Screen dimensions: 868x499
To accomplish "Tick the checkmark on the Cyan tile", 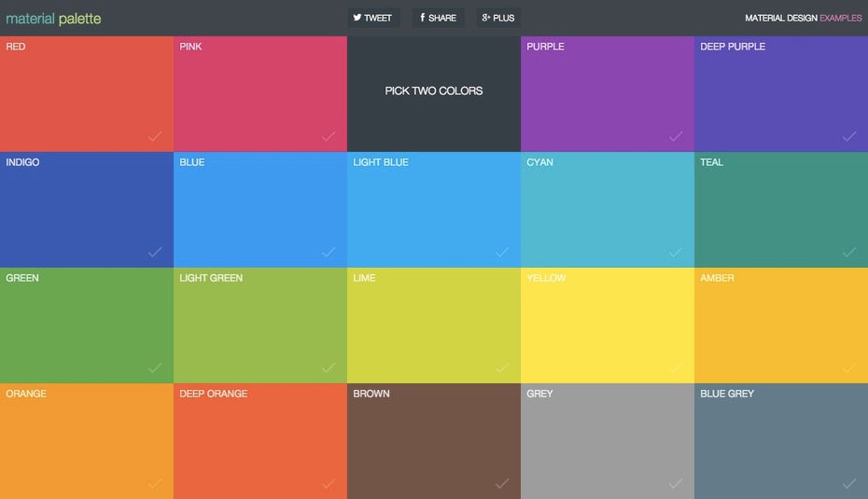I will pos(676,252).
